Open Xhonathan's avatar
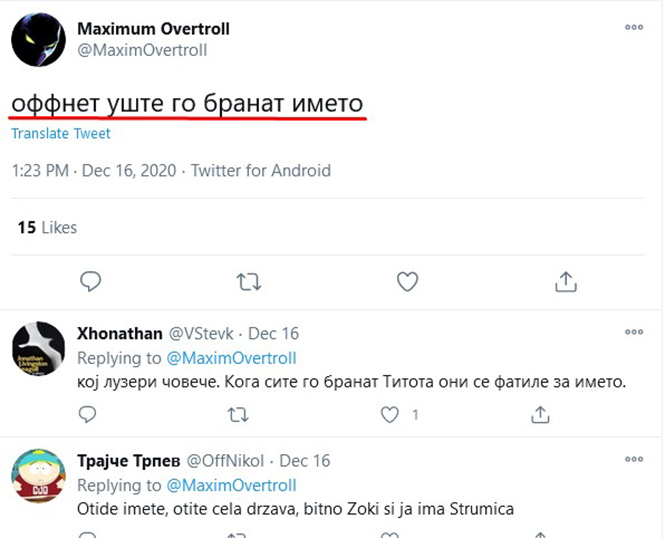This screenshot has width=665, height=538. [39, 349]
